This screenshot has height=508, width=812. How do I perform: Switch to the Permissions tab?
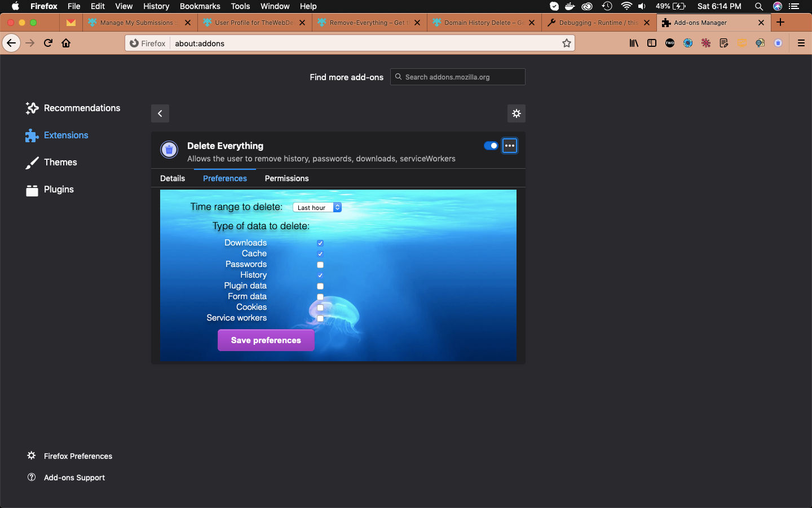(287, 178)
